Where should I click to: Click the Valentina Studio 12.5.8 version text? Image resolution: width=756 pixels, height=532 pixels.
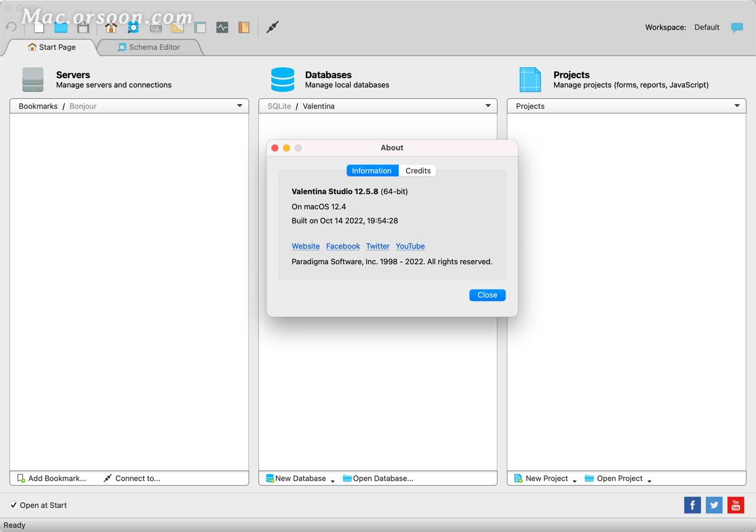[x=335, y=191]
